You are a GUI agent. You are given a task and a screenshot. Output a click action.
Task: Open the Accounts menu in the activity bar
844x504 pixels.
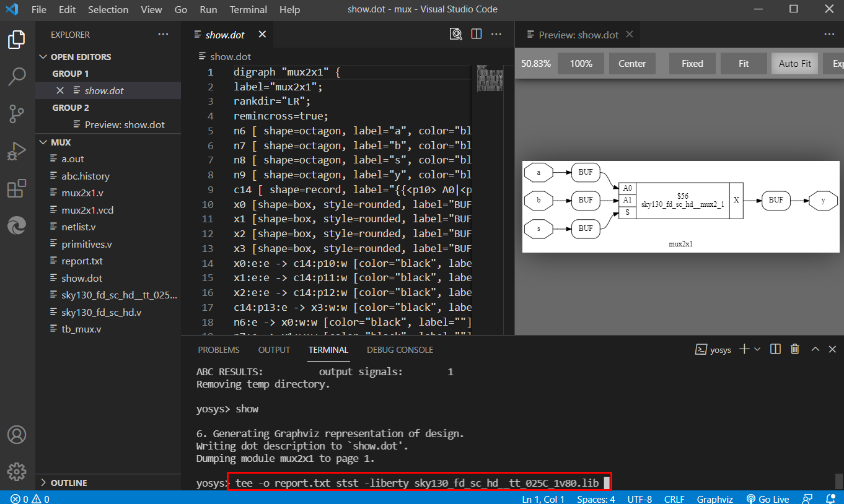tap(17, 434)
